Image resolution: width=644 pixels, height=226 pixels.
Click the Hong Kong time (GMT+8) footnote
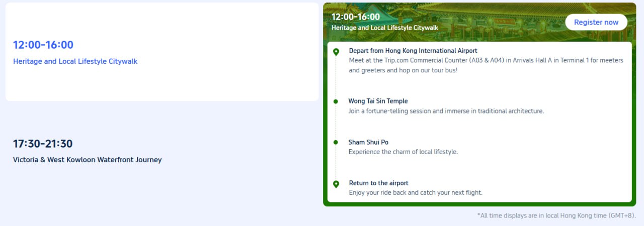pos(556,215)
